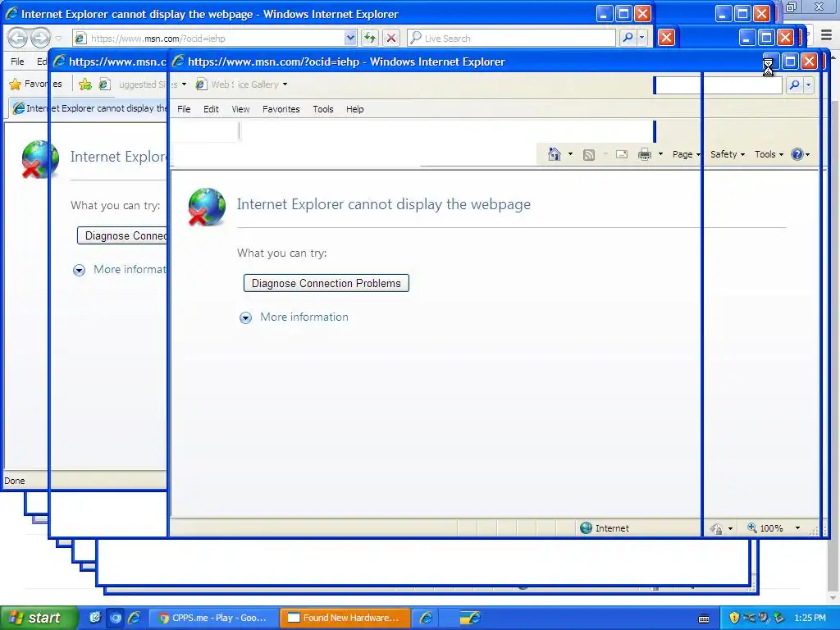Click the search box in front IE window
The image size is (840, 630).
pyautogui.click(x=719, y=84)
